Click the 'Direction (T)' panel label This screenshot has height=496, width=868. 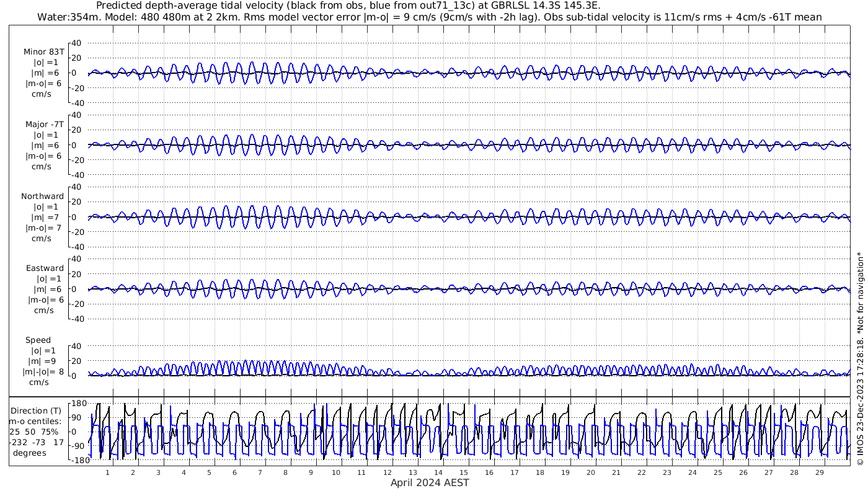point(37,411)
